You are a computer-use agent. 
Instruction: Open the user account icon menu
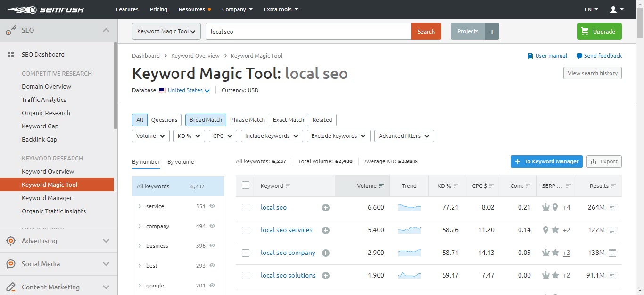tap(617, 9)
